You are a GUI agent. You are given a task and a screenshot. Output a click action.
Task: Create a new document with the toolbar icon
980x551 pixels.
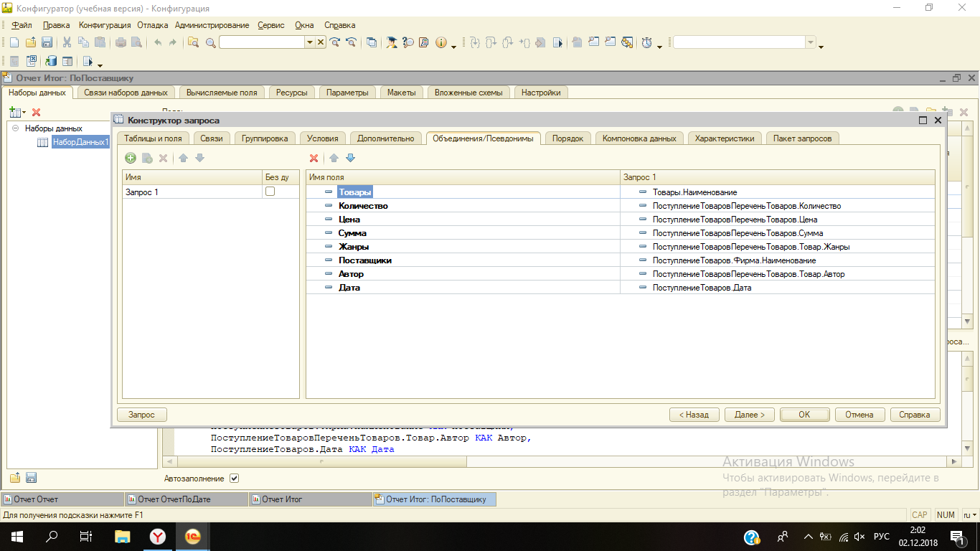[13, 42]
